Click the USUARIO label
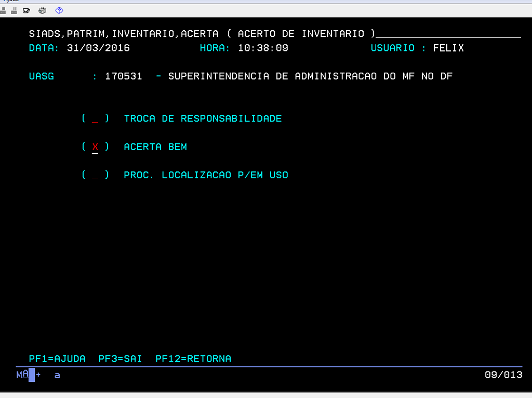Screen dimensions: 532x399 (393, 48)
